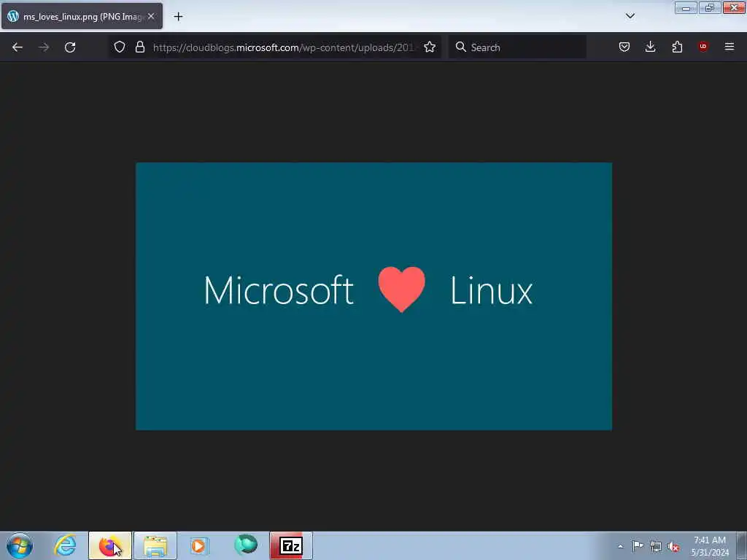Open 7-Zip from the taskbar
The image size is (747, 560).
pos(291,545)
